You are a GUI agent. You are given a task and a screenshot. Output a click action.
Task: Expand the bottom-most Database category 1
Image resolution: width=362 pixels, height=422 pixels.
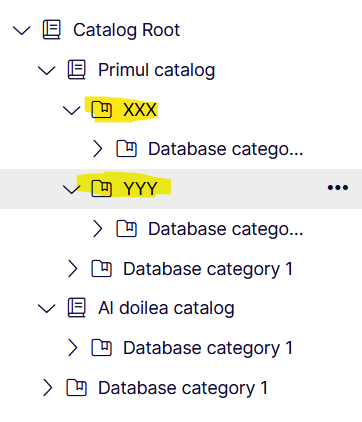click(47, 388)
